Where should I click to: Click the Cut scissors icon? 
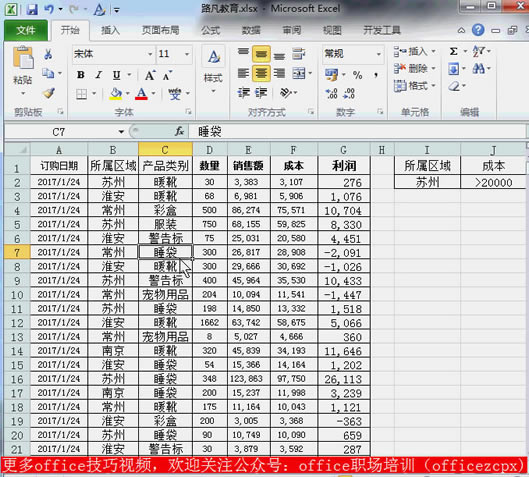pos(48,54)
